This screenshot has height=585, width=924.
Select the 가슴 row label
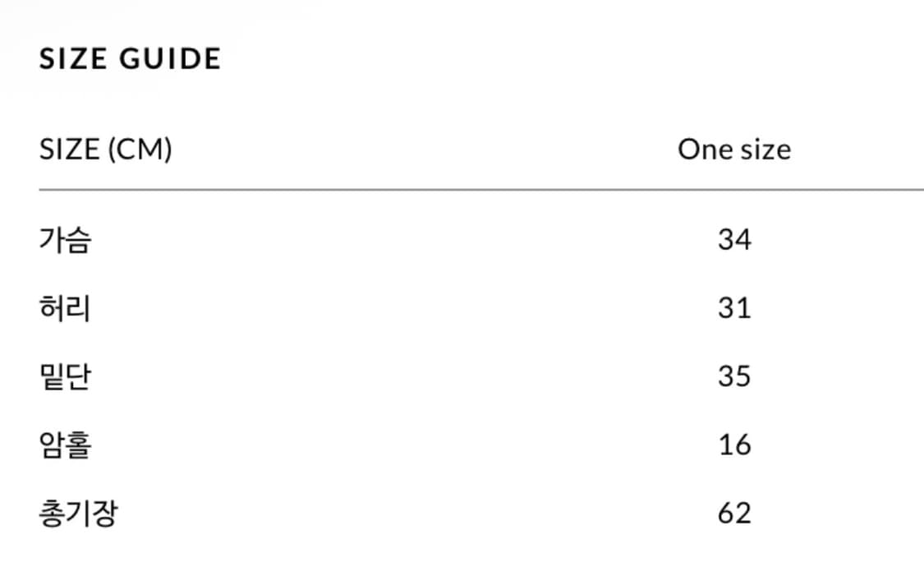65,240
